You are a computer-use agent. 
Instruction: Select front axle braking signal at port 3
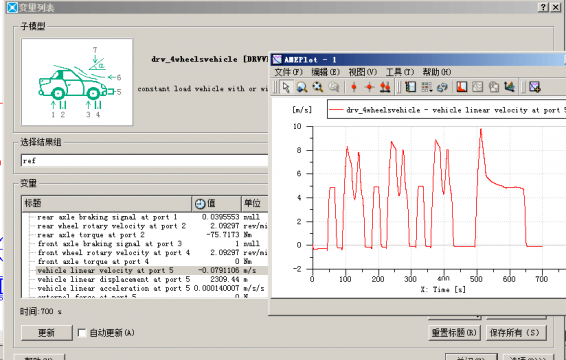(110, 244)
